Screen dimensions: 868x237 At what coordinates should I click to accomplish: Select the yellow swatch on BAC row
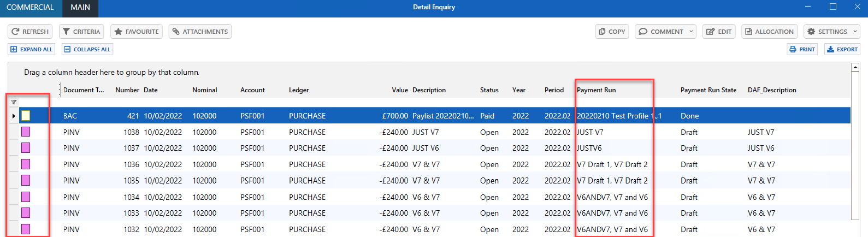click(x=26, y=116)
